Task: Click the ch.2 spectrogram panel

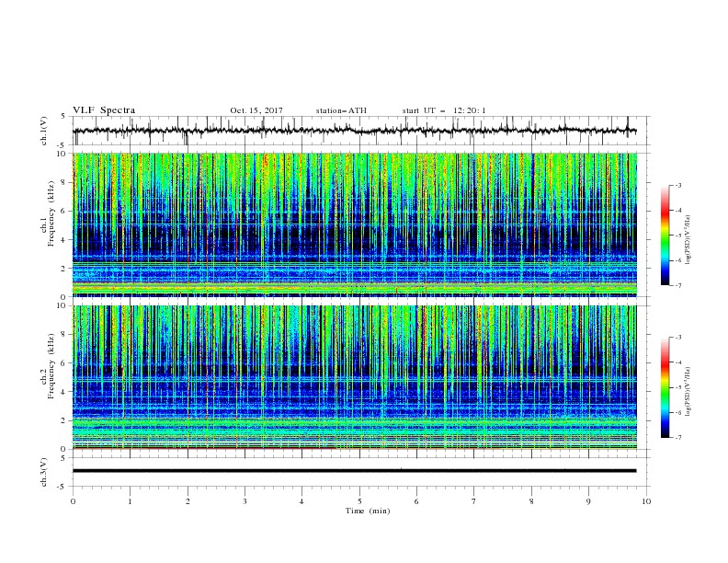Action: point(355,377)
